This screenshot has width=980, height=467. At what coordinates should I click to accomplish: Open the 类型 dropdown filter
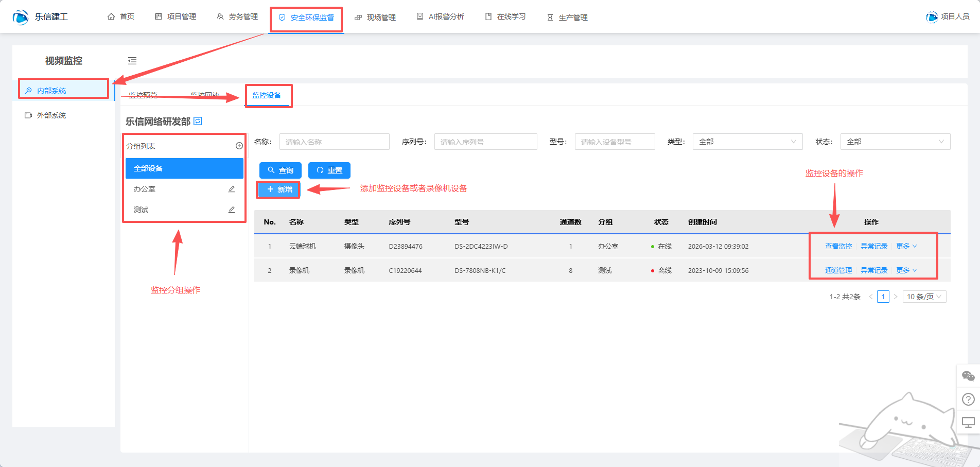747,142
